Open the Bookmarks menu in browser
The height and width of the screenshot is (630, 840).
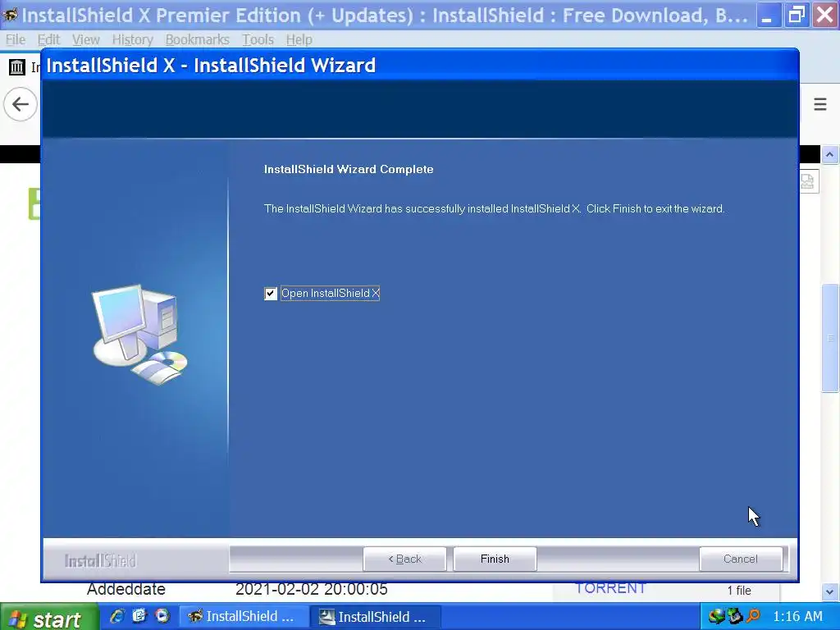point(197,39)
